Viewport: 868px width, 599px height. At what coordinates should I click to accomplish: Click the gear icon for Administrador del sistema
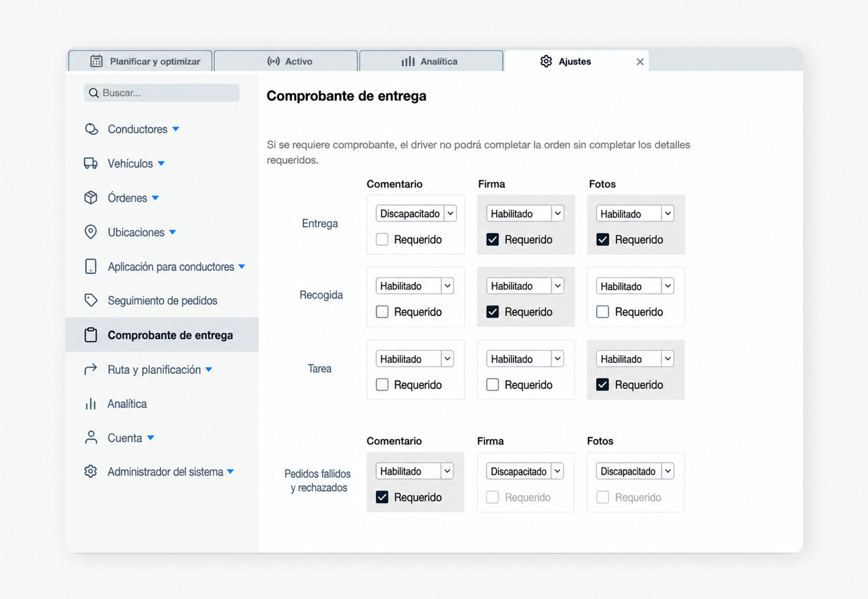[91, 471]
